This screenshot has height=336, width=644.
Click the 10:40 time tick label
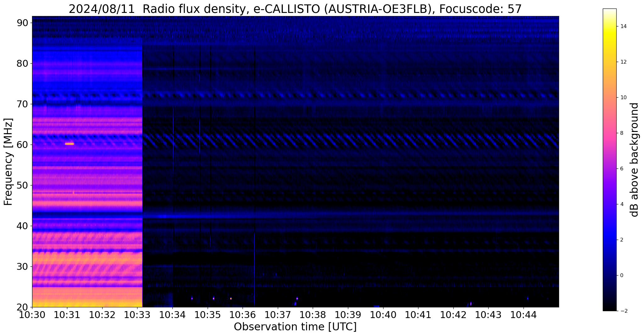(383, 315)
